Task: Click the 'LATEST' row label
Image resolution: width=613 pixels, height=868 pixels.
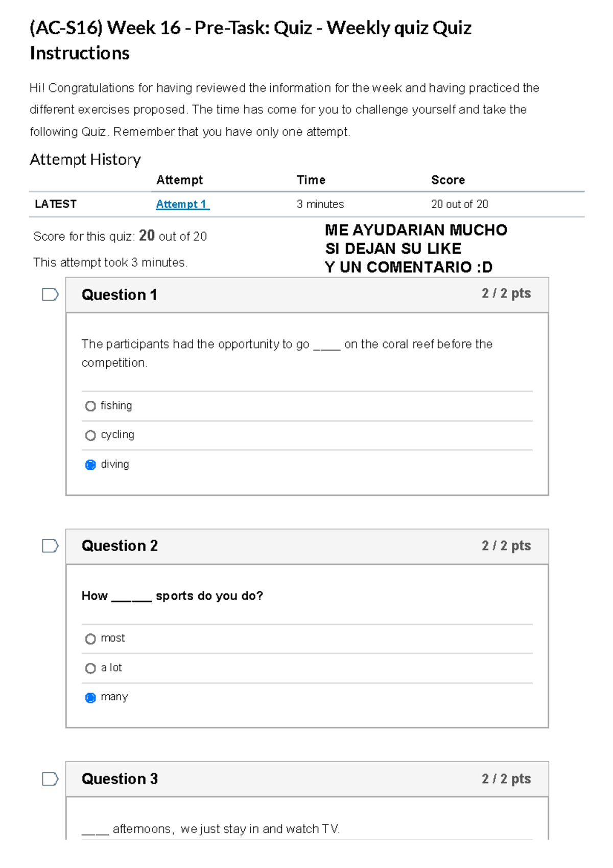Action: 56,204
